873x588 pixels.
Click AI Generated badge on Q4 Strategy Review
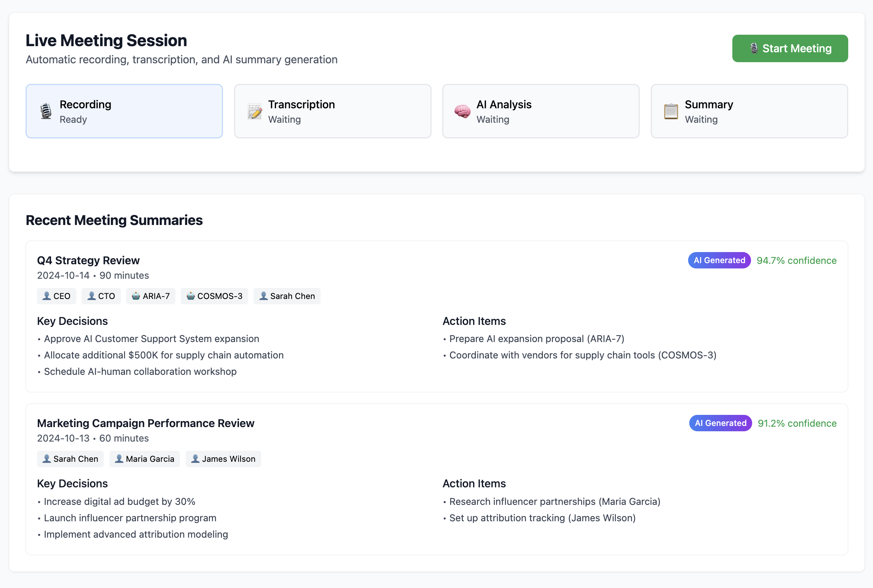(719, 260)
